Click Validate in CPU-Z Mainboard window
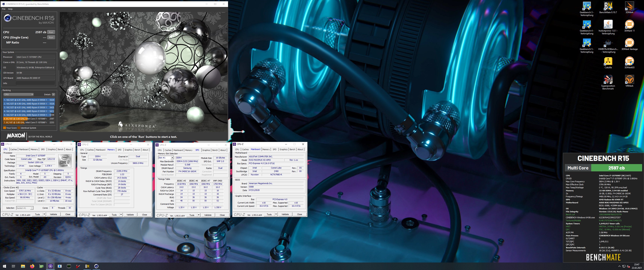Screen dimensions: 644x270 coord(285,214)
